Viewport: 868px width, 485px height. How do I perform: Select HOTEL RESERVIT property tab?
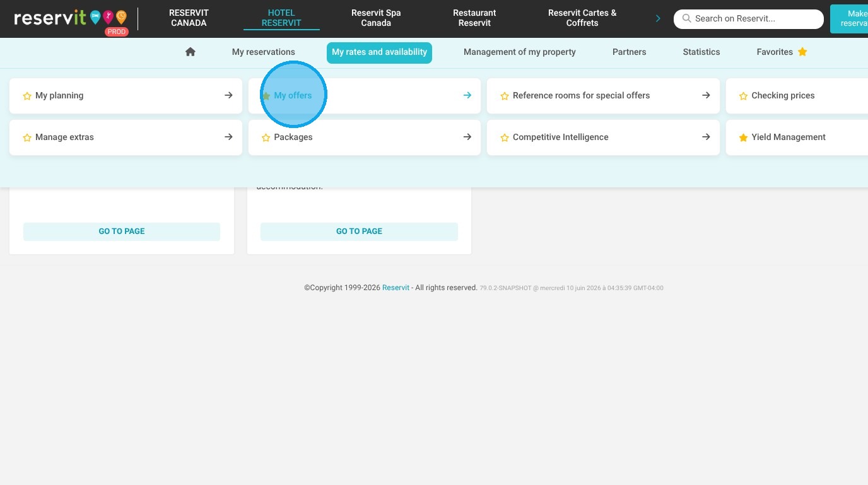[281, 18]
